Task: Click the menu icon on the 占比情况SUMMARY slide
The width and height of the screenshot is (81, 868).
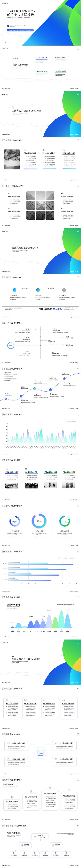Action: tap(78, 506)
